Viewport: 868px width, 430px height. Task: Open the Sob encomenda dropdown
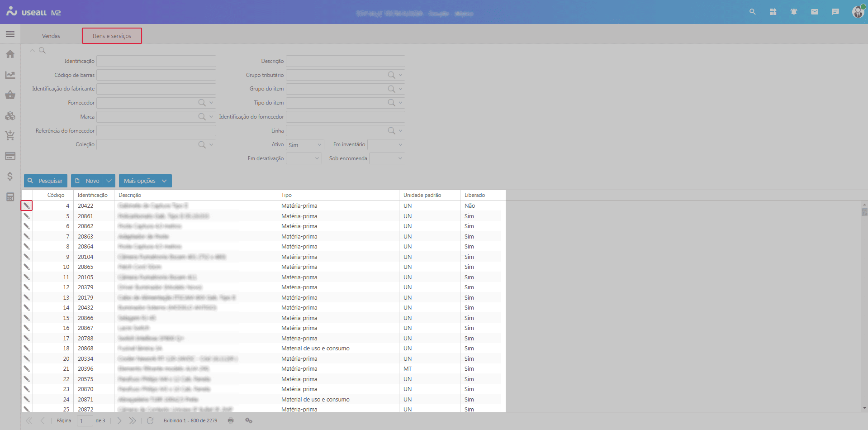387,158
